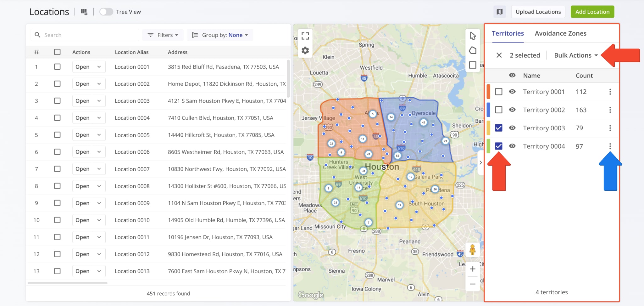The image size is (644, 306).
Task: Select the pointer cursor map tool
Action: (x=473, y=36)
